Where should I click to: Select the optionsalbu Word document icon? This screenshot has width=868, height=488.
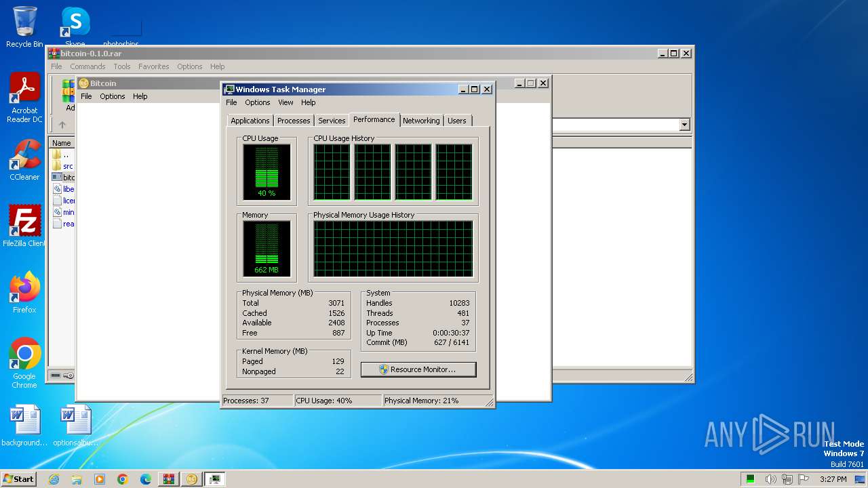(75, 426)
